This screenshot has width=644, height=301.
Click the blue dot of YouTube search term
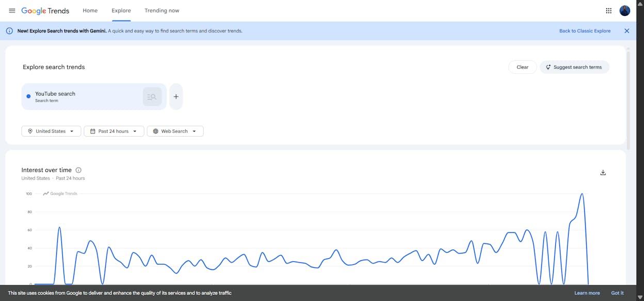(28, 97)
